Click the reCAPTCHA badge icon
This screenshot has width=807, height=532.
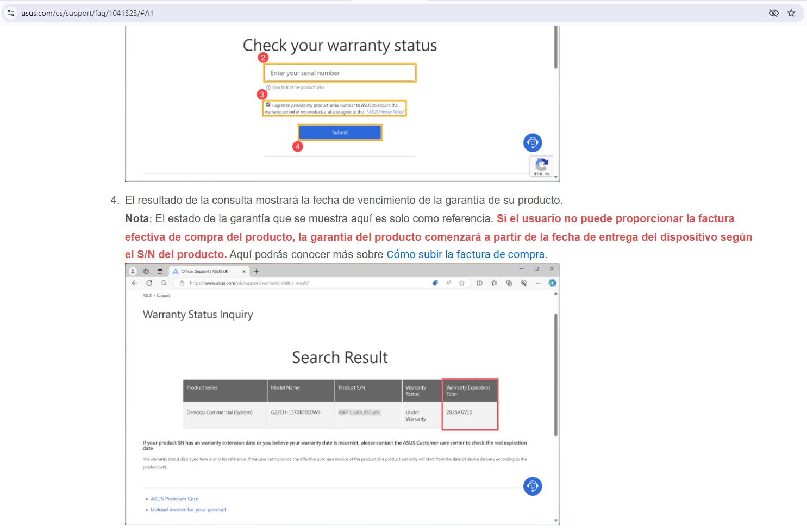tap(542, 166)
